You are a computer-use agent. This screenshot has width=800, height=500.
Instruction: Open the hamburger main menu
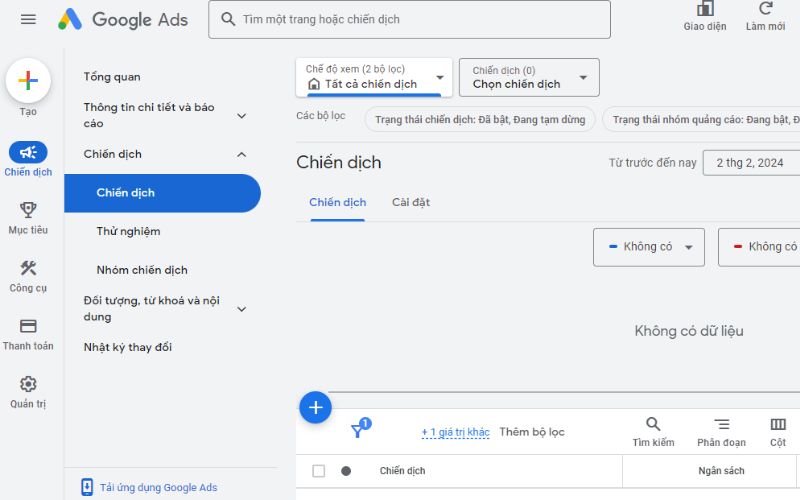tap(28, 19)
